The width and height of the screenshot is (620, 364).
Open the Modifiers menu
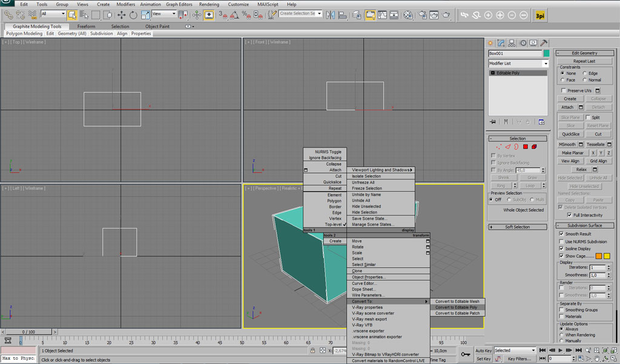click(x=126, y=4)
